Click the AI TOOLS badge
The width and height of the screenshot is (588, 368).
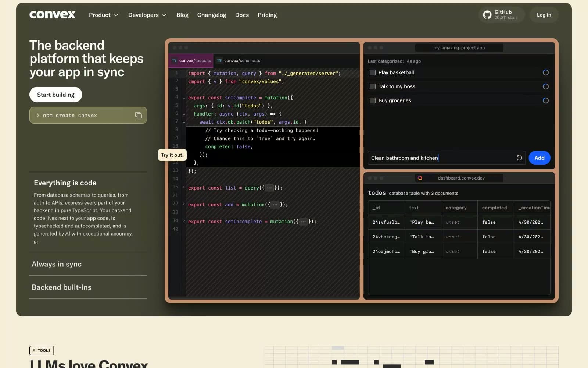pyautogui.click(x=42, y=350)
